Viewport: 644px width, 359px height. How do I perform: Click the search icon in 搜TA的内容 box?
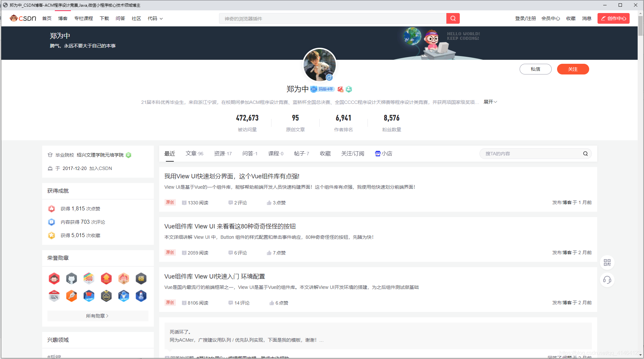tap(585, 154)
